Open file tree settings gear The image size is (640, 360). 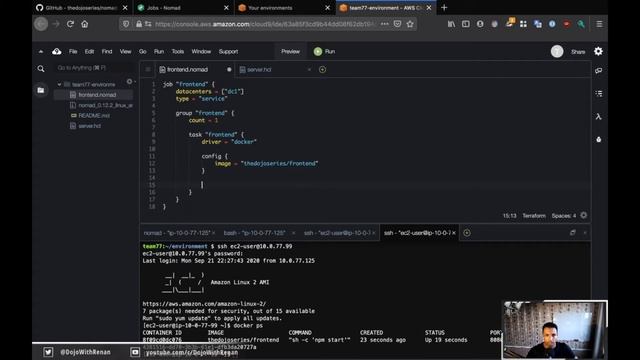pyautogui.click(x=129, y=82)
